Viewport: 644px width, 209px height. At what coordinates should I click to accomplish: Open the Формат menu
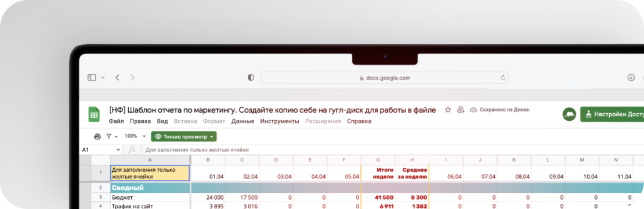click(215, 121)
